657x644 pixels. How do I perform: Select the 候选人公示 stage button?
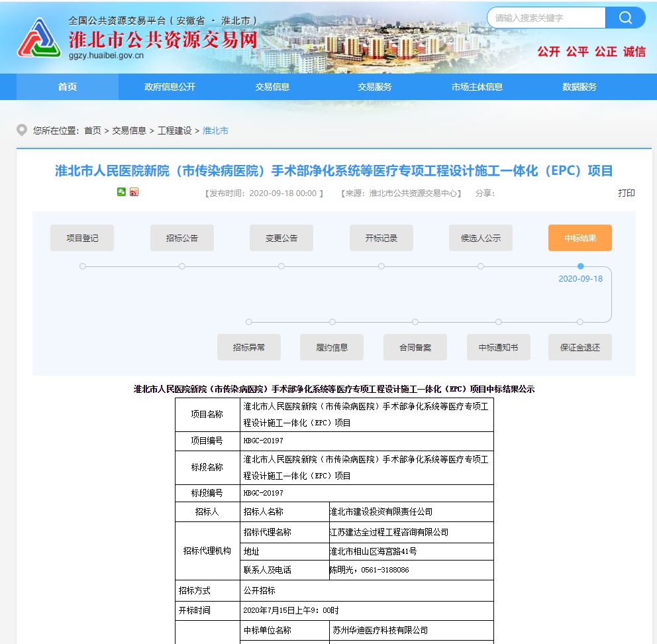pos(481,238)
